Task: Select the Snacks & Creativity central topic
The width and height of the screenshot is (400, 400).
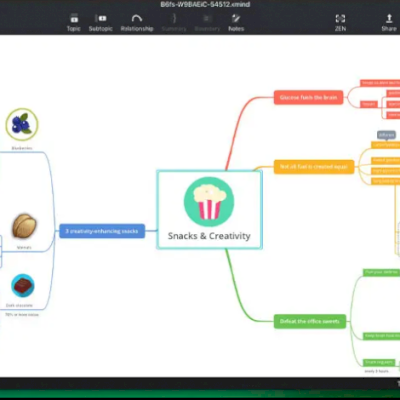Action: point(209,210)
